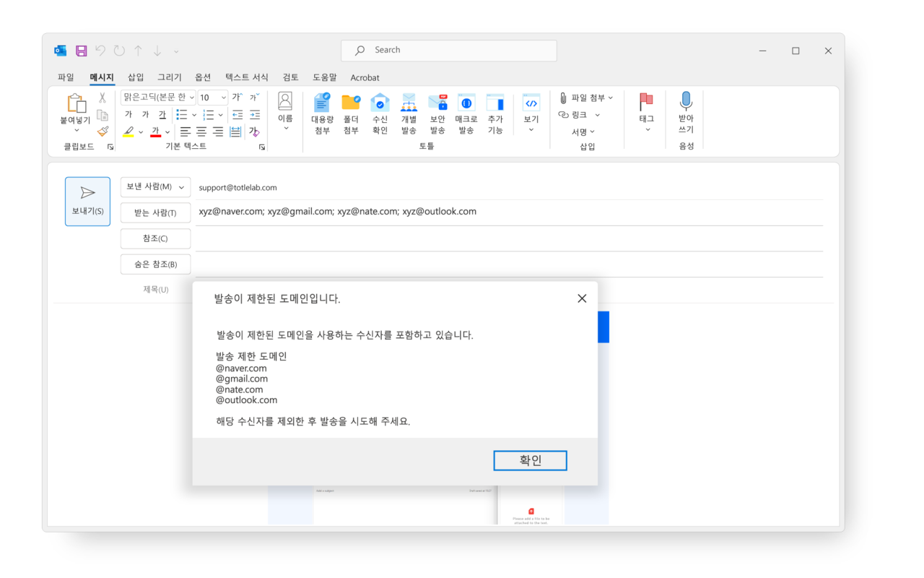Apply yellow text highlight color

pos(128,131)
